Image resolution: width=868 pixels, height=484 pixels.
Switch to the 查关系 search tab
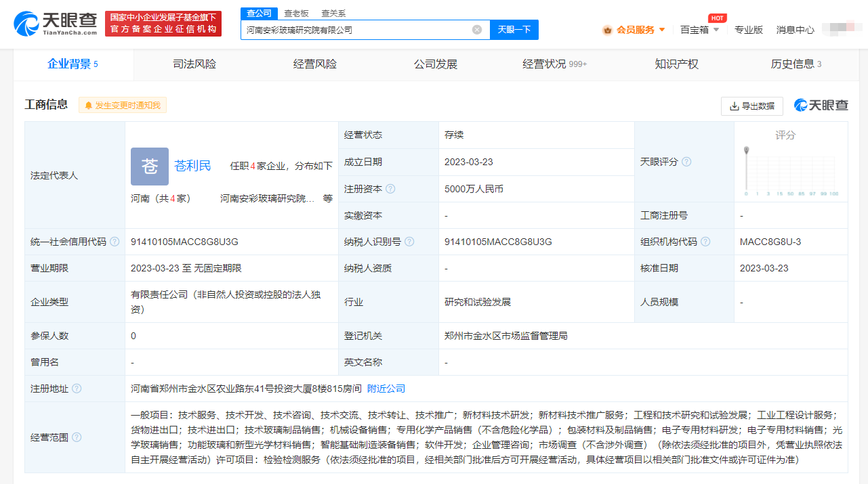(333, 14)
